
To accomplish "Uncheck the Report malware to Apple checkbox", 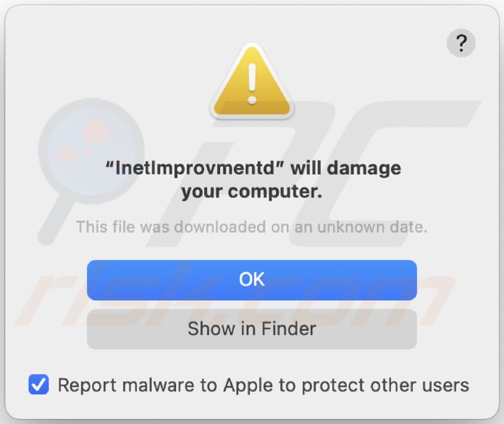I will point(39,384).
